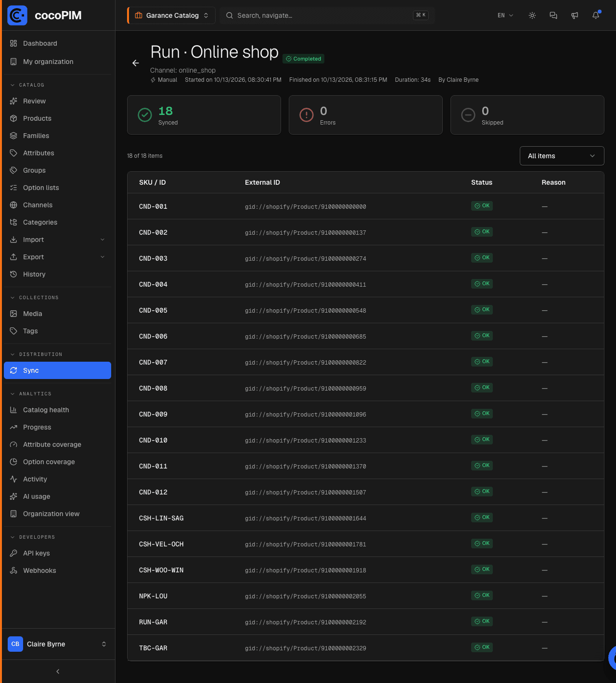Open the announcements megaphone icon
This screenshot has width=616, height=683.
pyautogui.click(x=575, y=15)
